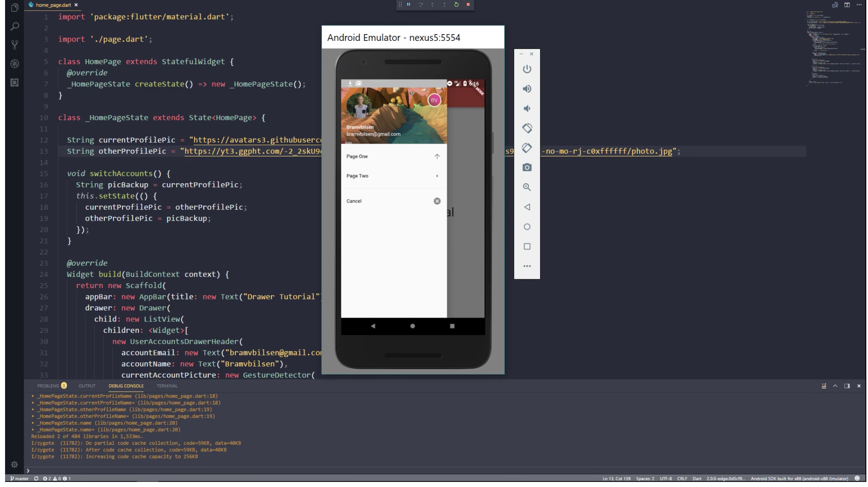Open the editor More Actions menu
868x487 pixels.
coord(859,5)
